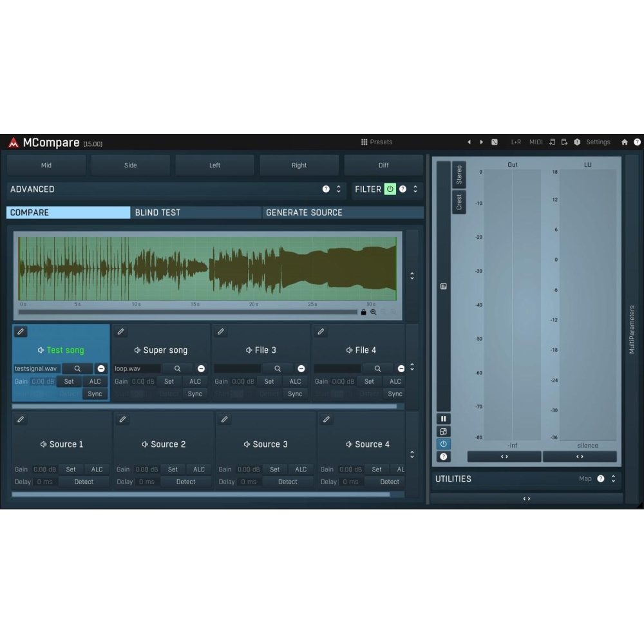
Task: Toggle ALC for Super song
Action: [x=194, y=381]
